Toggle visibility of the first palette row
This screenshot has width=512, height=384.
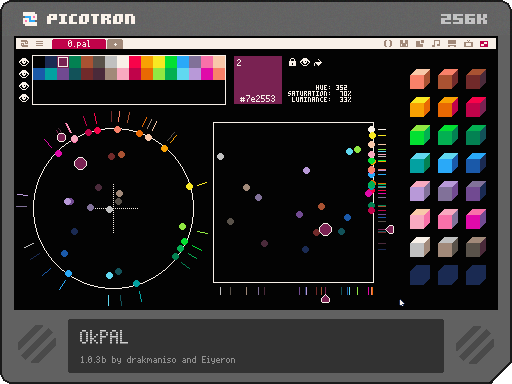[x=24, y=62]
